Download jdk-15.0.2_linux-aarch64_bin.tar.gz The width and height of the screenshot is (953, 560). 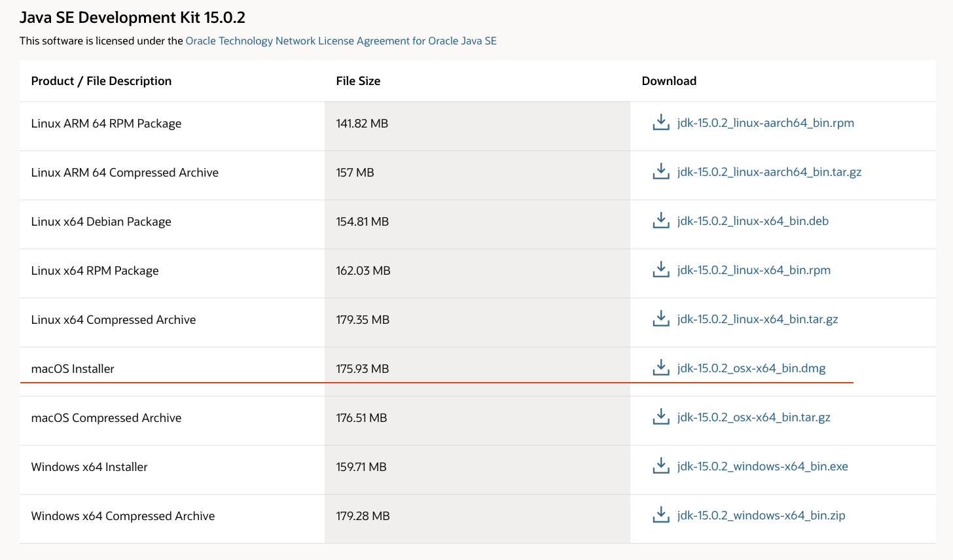[x=770, y=172]
